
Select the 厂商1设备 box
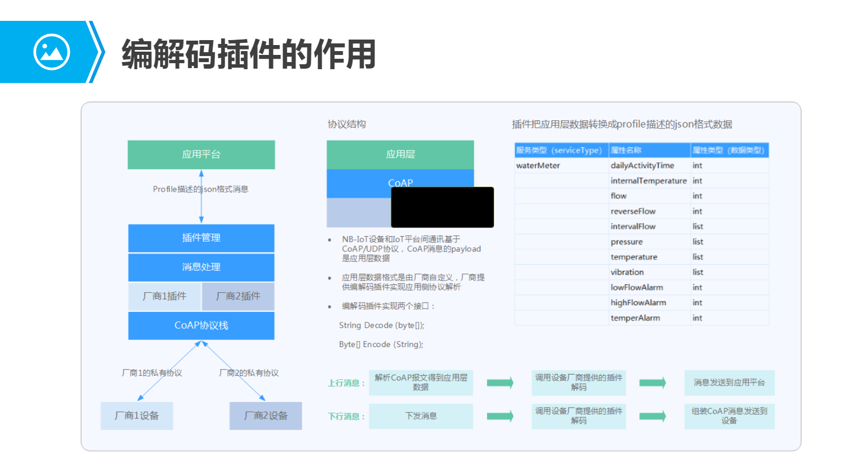[137, 416]
